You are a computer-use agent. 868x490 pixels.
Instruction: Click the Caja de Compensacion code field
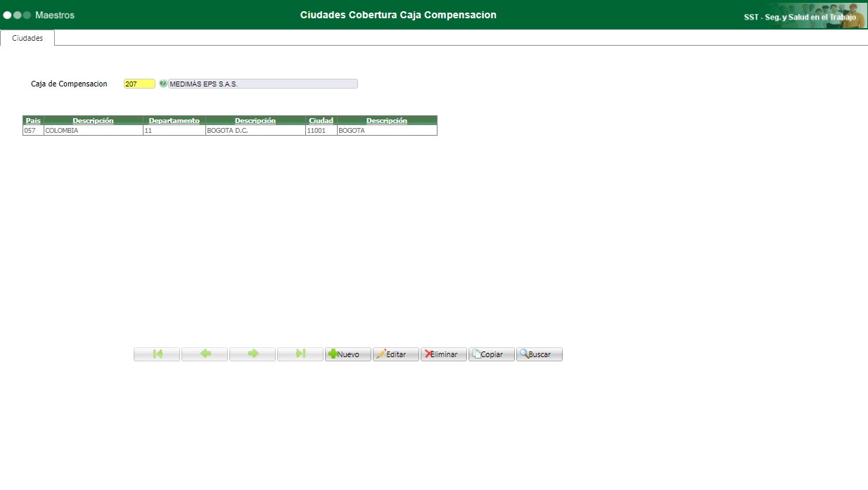139,84
